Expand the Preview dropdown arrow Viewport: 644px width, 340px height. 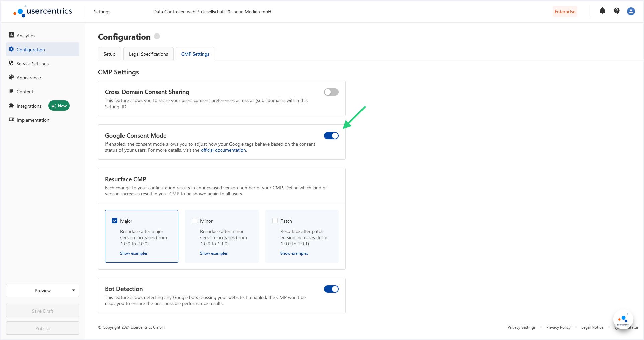point(74,290)
